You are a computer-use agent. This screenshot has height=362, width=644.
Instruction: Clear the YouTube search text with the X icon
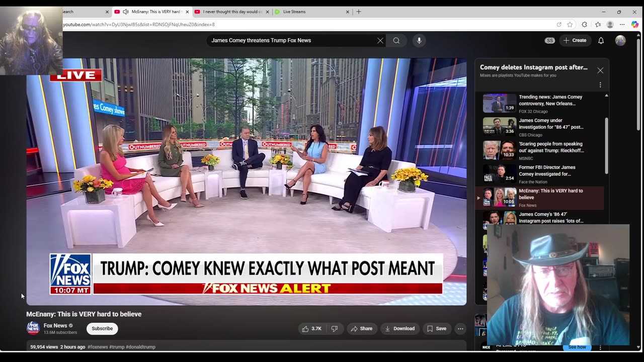pyautogui.click(x=380, y=41)
